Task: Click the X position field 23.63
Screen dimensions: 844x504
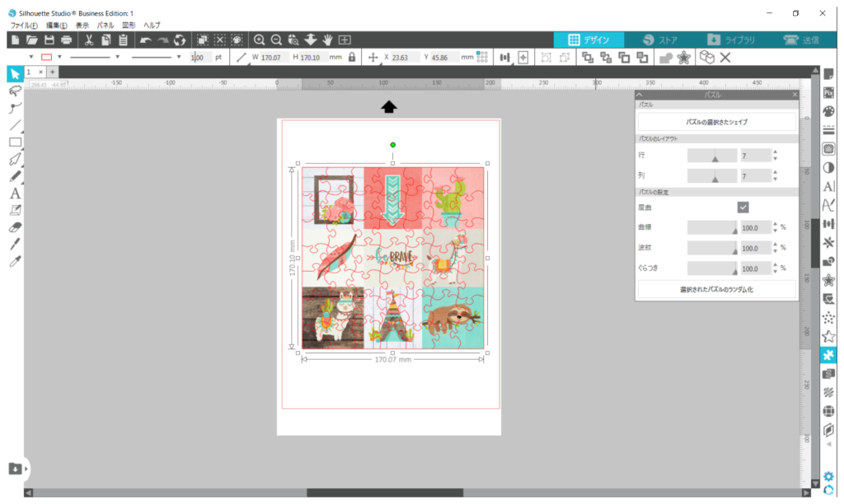Action: (404, 57)
